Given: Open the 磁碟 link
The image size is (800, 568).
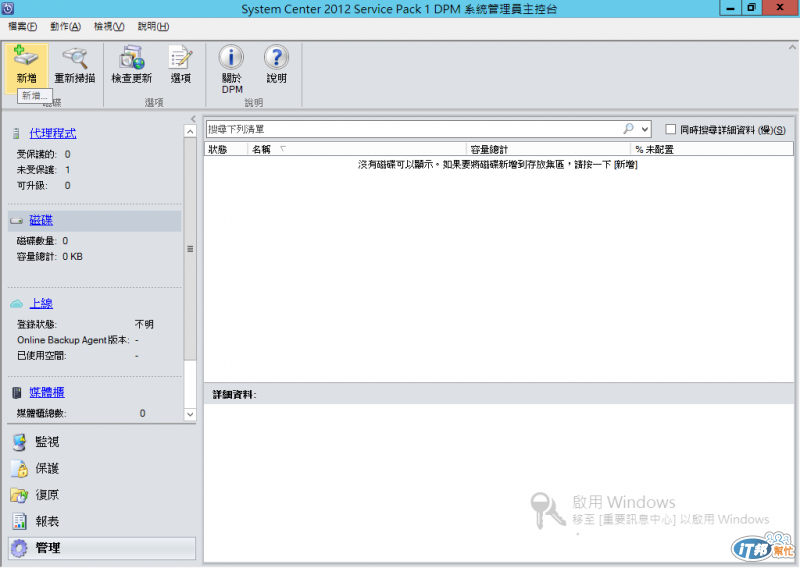Looking at the screenshot, I should [41, 220].
